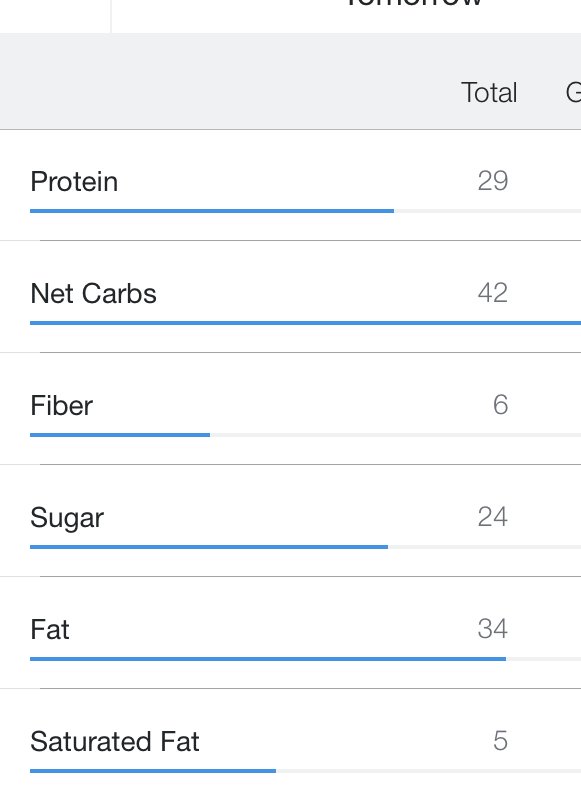The width and height of the screenshot is (581, 786).
Task: Click the Fiber short progress bar
Action: point(120,435)
